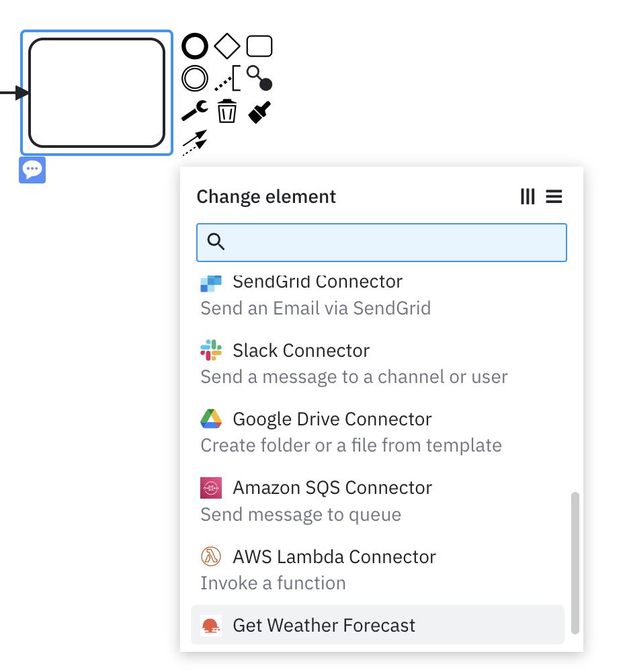Delete the element with trash icon
The height and width of the screenshot is (672, 625).
point(226,111)
